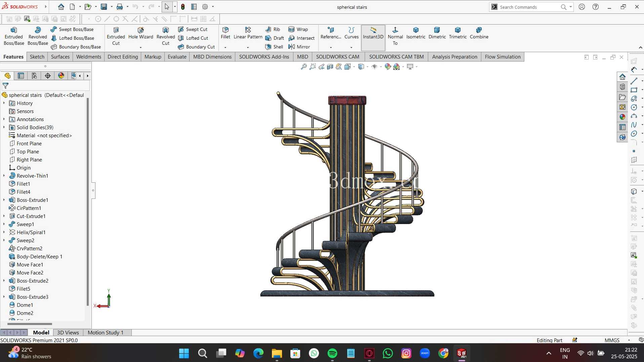Open Microsoft Edge from the taskbar
Image resolution: width=644 pixels, height=362 pixels.
pos(258,353)
